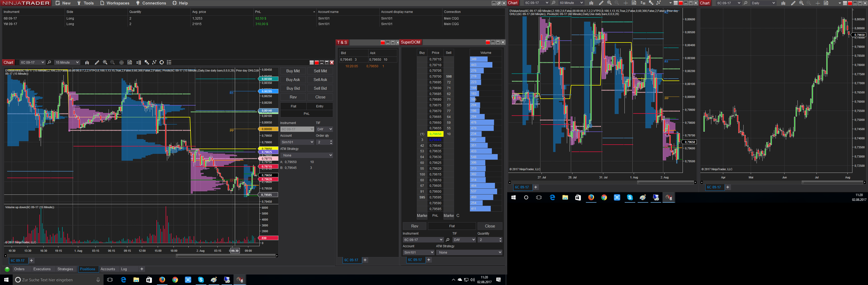Click the green connection status indicator

click(7, 269)
